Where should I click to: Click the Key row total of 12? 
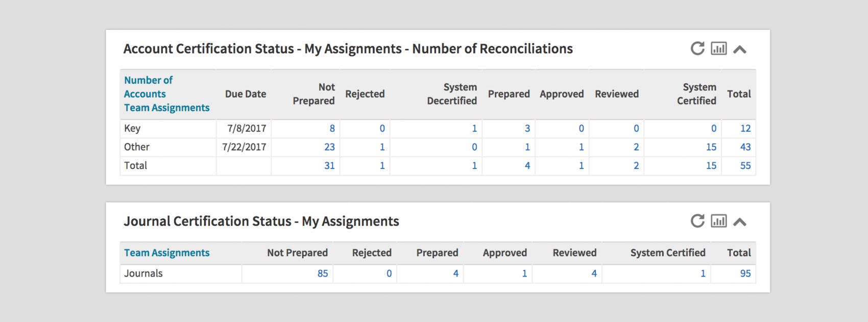pyautogui.click(x=745, y=129)
